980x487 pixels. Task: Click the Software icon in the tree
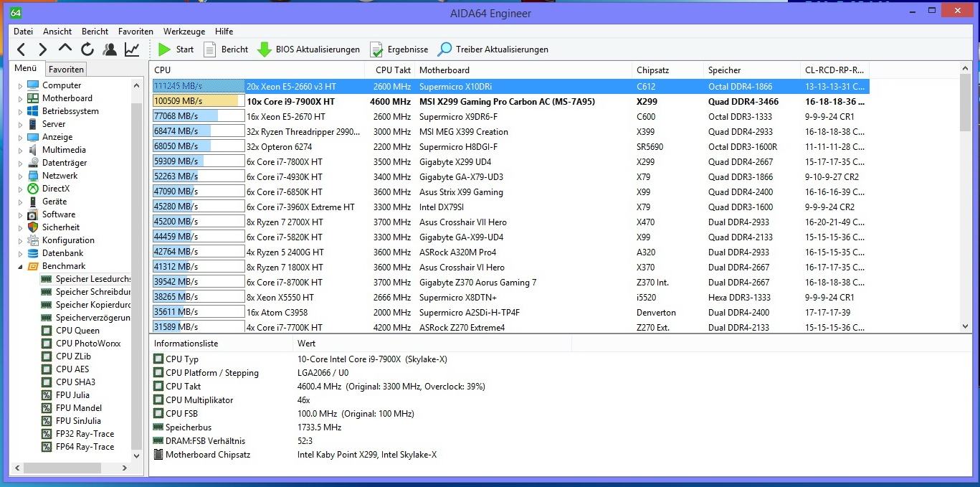tap(32, 214)
